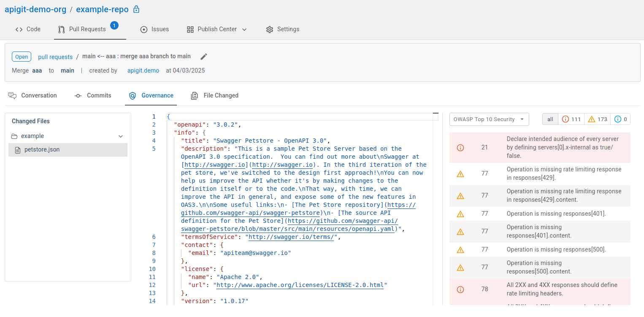Image resolution: width=644 pixels, height=317 pixels.
Task: Click error icon on line 21 rule
Action: [x=460, y=148]
